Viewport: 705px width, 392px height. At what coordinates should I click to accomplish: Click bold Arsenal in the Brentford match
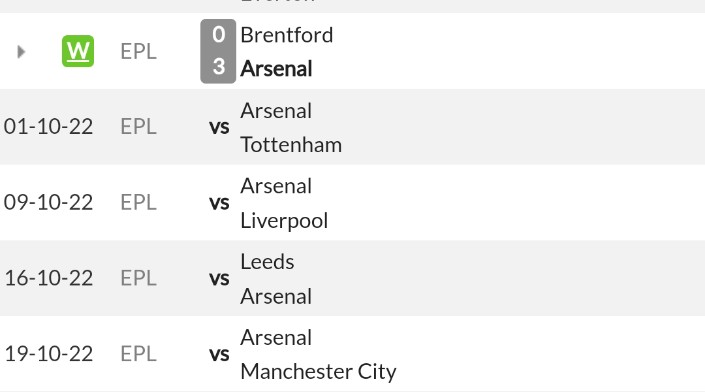pos(276,69)
